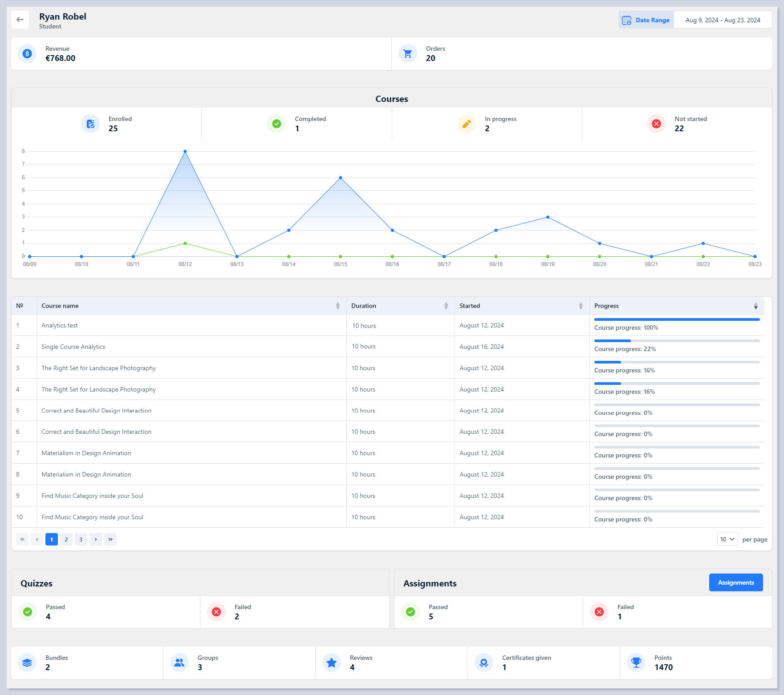784x695 pixels.
Task: Click the Certificates given badge icon
Action: coord(483,663)
